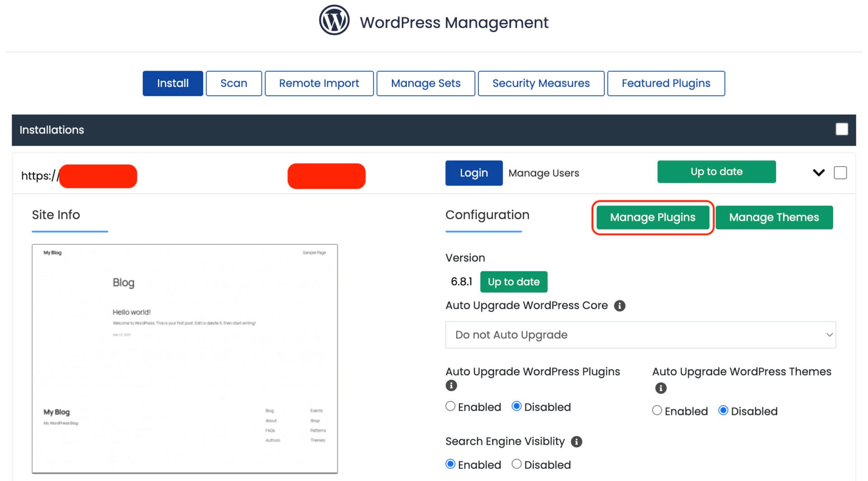Click the WordPress logo icon
This screenshot has width=868, height=481.
click(x=334, y=21)
